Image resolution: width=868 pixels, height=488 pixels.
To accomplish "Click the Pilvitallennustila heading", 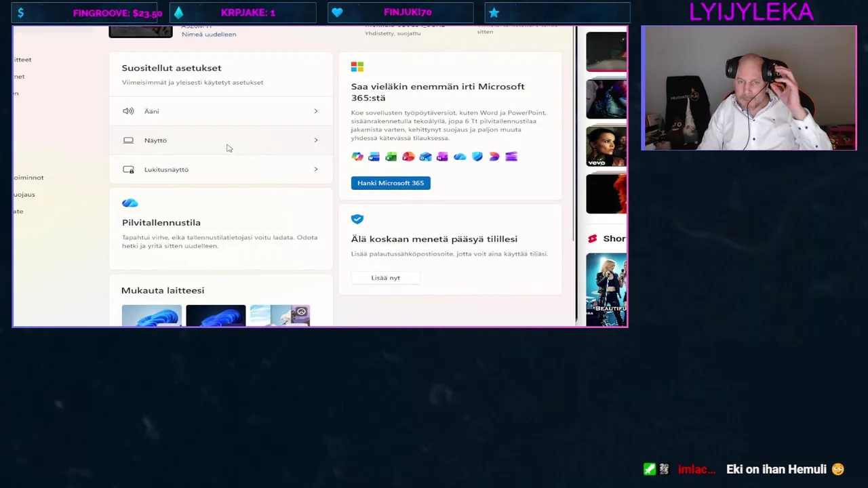I will coord(161,222).
